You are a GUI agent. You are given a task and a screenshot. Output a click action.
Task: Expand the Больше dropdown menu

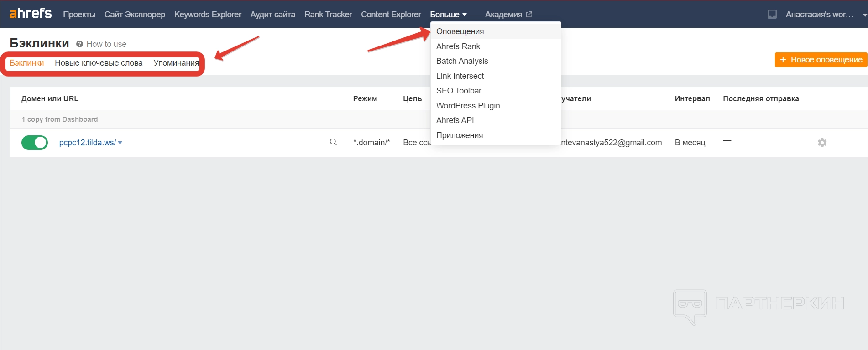click(x=448, y=15)
